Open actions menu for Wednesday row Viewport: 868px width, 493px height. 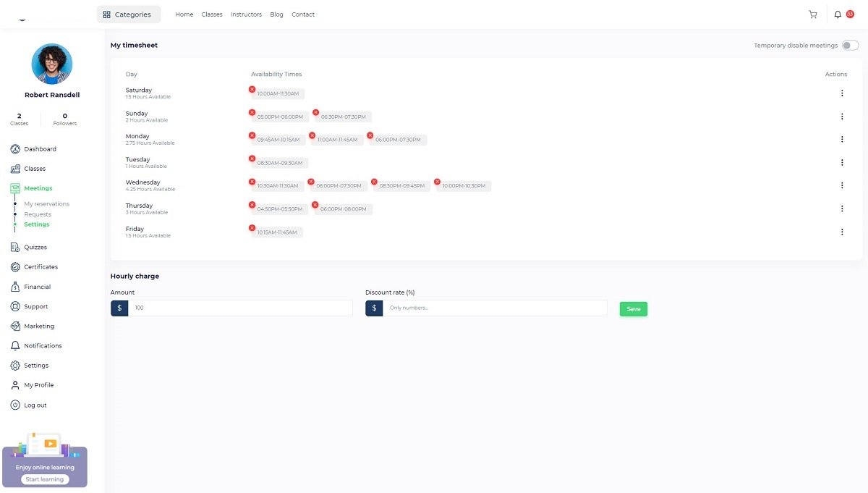842,185
